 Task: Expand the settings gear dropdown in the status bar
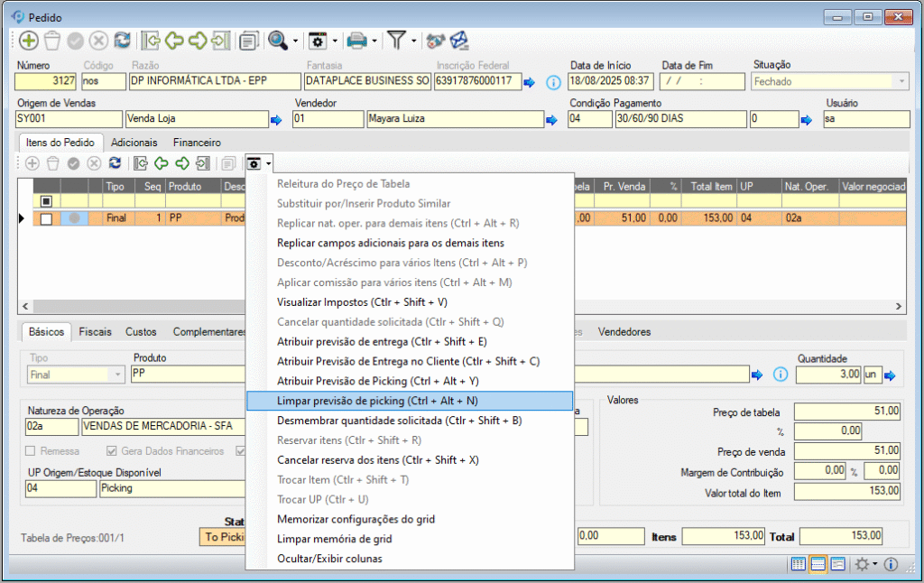(875, 564)
